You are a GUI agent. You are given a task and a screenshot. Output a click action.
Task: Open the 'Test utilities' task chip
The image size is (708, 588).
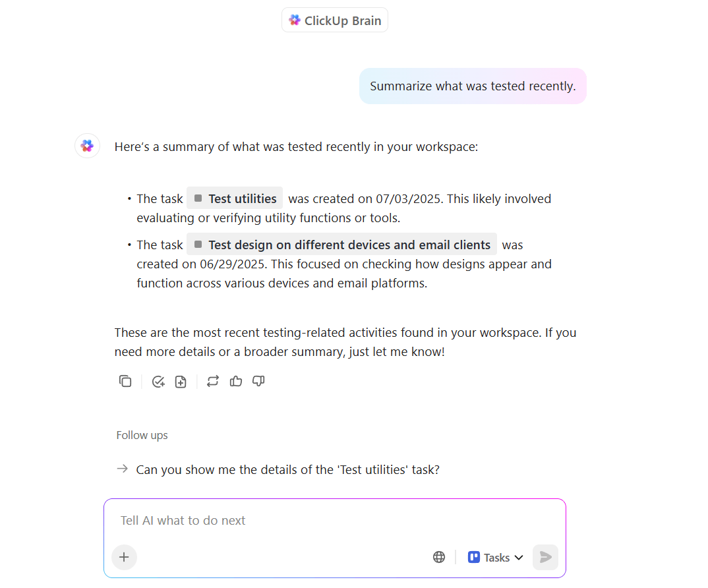point(241,198)
